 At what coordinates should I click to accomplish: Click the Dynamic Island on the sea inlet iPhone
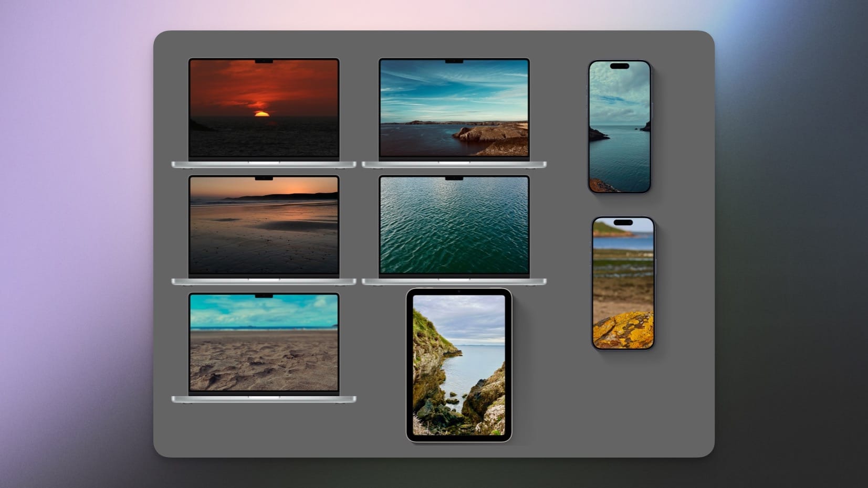620,66
